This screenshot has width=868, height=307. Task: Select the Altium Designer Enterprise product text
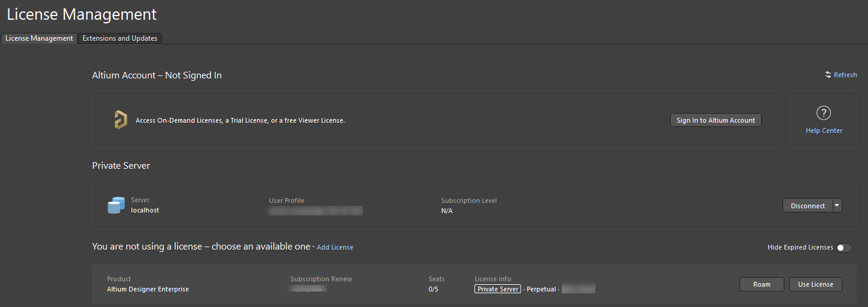(x=148, y=289)
